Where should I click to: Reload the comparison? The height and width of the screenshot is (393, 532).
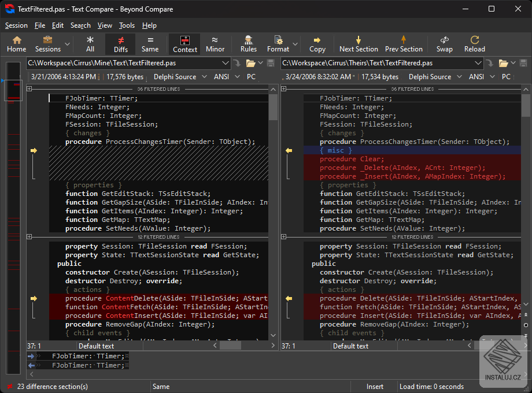(474, 44)
